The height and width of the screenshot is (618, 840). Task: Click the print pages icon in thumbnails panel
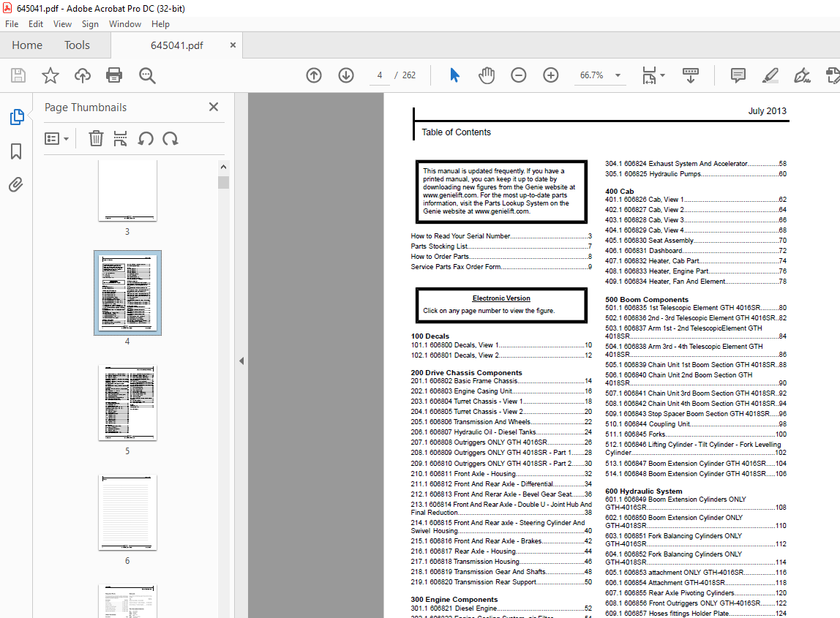click(120, 139)
